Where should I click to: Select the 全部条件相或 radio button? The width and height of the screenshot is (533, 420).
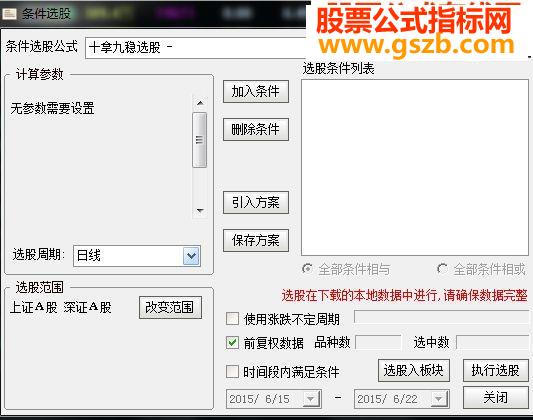(442, 269)
